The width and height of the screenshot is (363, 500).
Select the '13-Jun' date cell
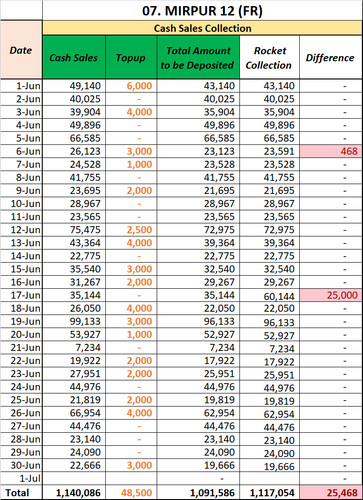pos(21,243)
